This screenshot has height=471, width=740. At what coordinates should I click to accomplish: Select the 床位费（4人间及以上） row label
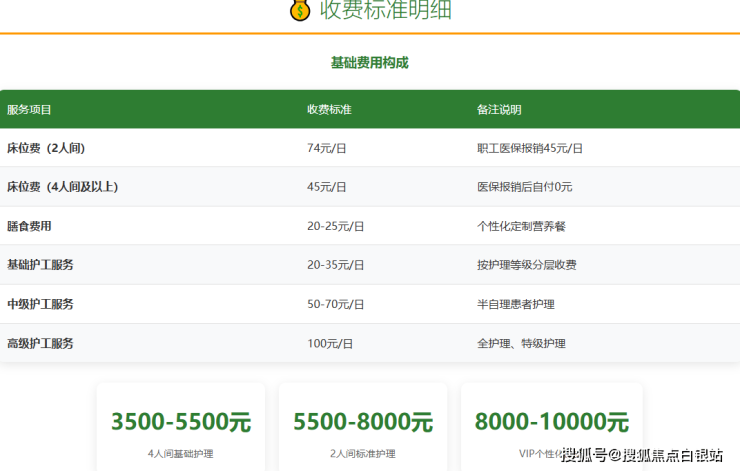pos(62,187)
